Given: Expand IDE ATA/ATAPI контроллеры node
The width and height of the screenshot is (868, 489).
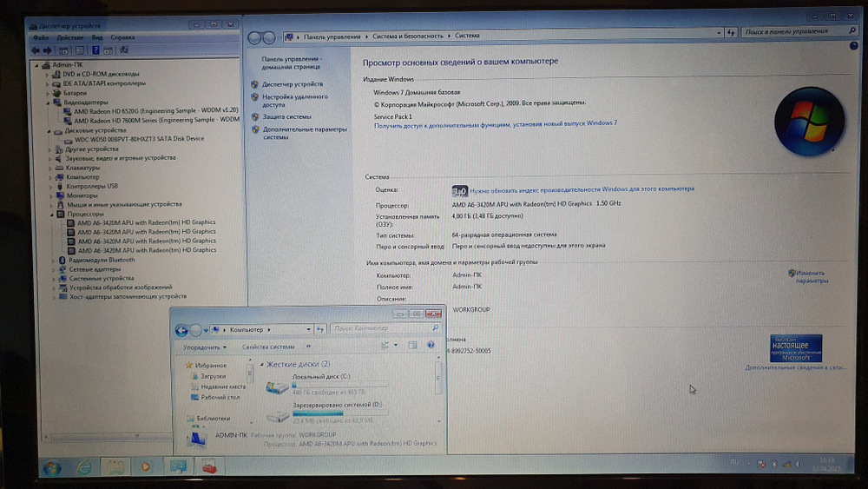Looking at the screenshot, I should [x=48, y=83].
